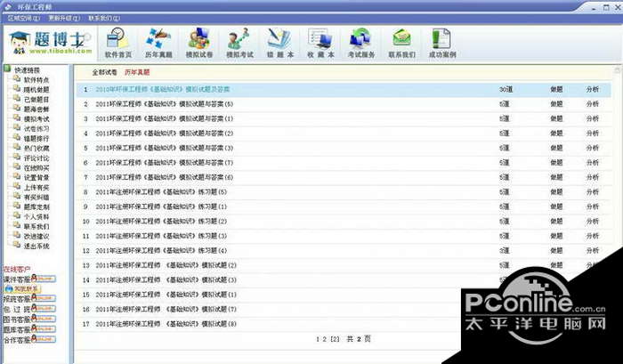Select 题库定制 in the sidebar

click(36, 206)
